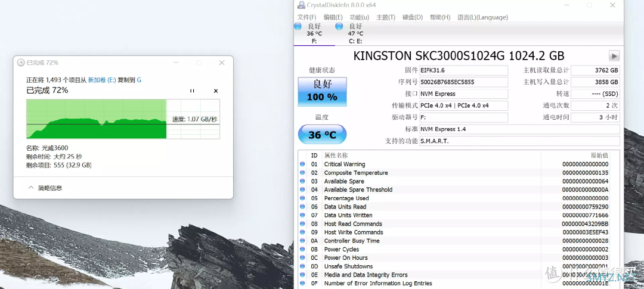Click the standard field NVM Express 1.4

tap(519, 129)
